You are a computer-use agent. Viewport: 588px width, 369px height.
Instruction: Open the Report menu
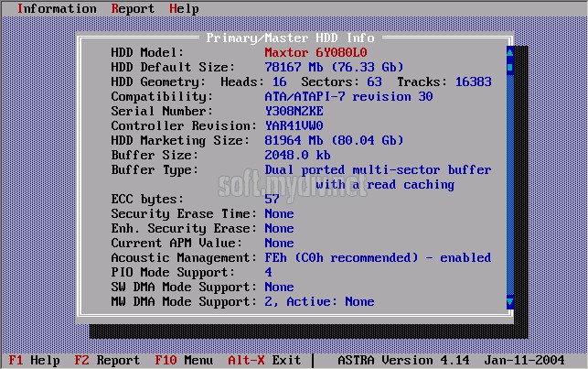click(x=133, y=8)
